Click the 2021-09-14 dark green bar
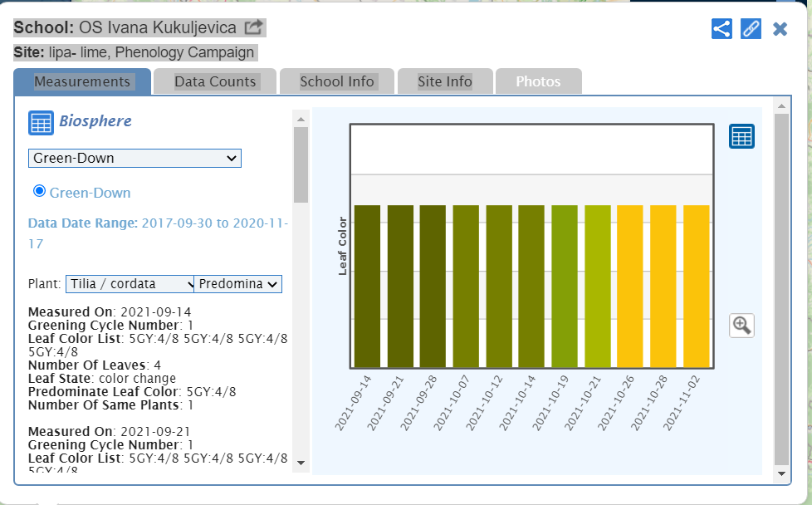This screenshot has width=812, height=505. (x=367, y=286)
